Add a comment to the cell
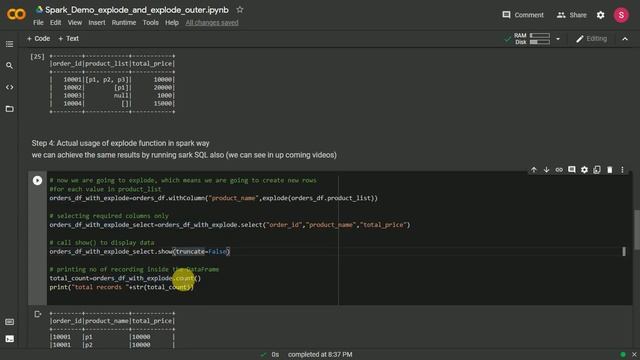The height and width of the screenshot is (360, 640). pyautogui.click(x=571, y=170)
